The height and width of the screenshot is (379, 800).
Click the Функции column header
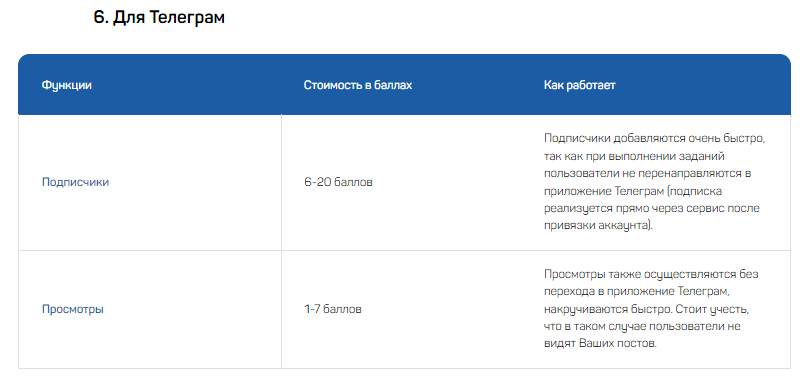66,85
